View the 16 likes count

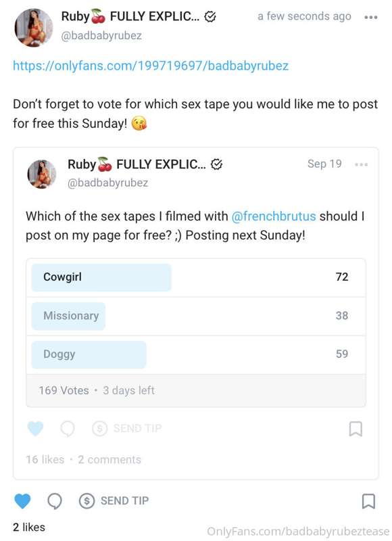(45, 460)
